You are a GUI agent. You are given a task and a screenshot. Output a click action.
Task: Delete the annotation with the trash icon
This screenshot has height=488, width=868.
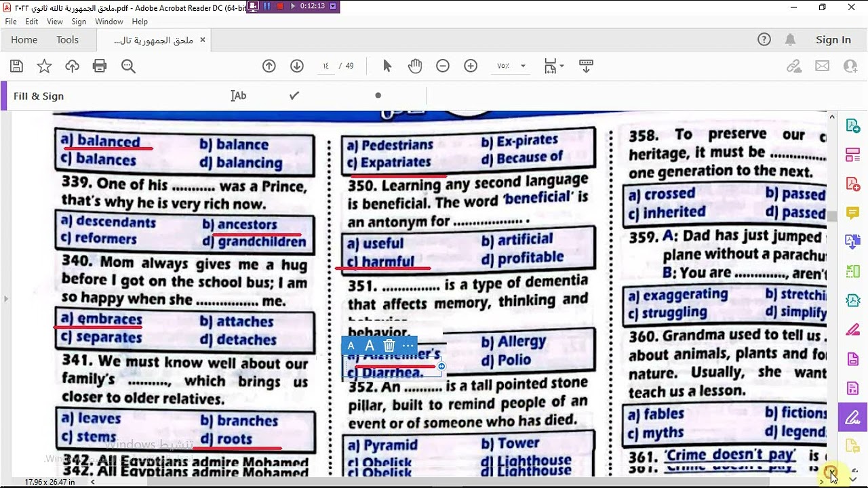pyautogui.click(x=389, y=346)
